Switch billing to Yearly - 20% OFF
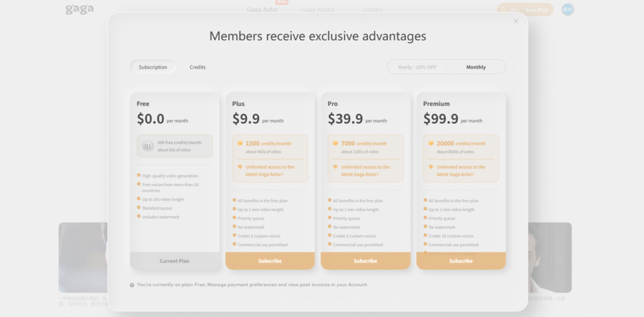644x317 pixels. 417,67
